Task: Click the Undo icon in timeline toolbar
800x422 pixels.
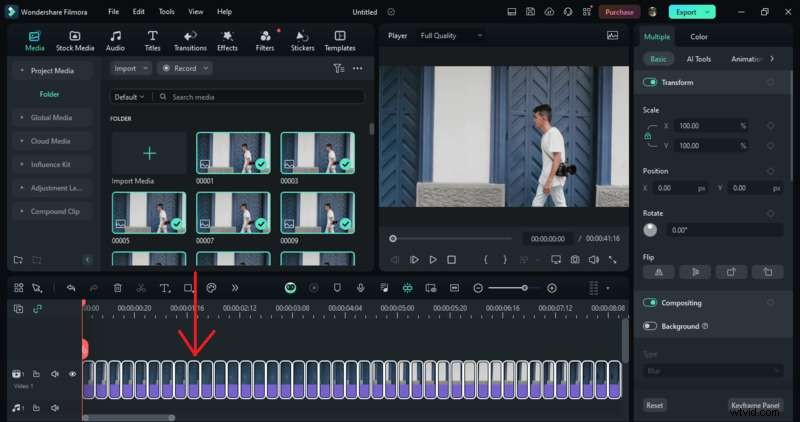Action: [x=71, y=288]
